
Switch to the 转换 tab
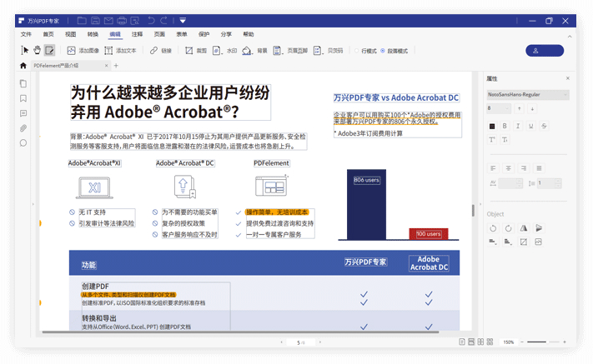click(93, 34)
